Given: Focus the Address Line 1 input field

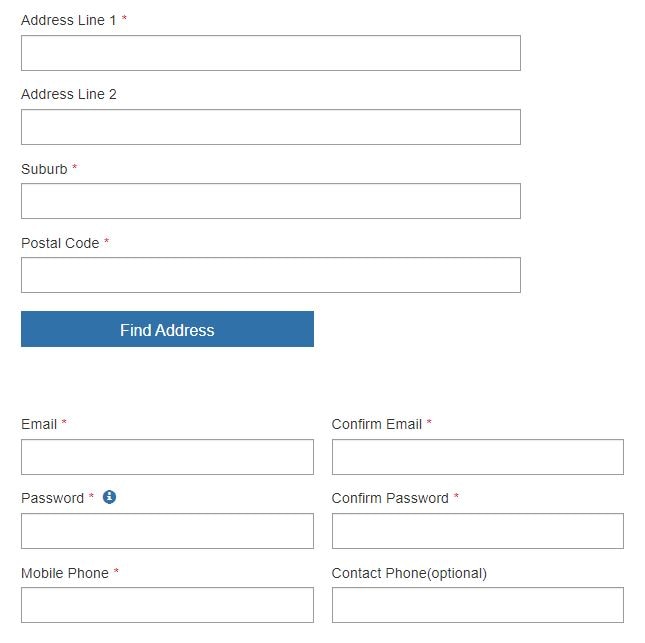Looking at the screenshot, I should click(x=270, y=53).
